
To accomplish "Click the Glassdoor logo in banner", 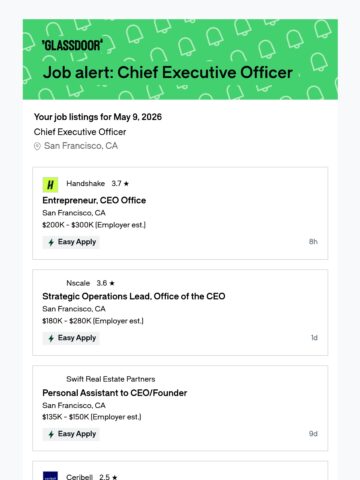I will (72, 45).
